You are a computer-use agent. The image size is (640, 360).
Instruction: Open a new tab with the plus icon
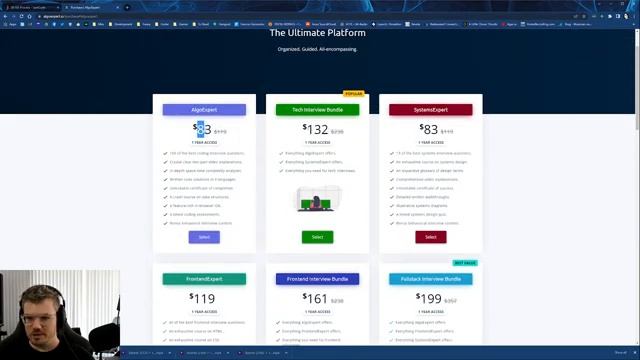coord(127,7)
